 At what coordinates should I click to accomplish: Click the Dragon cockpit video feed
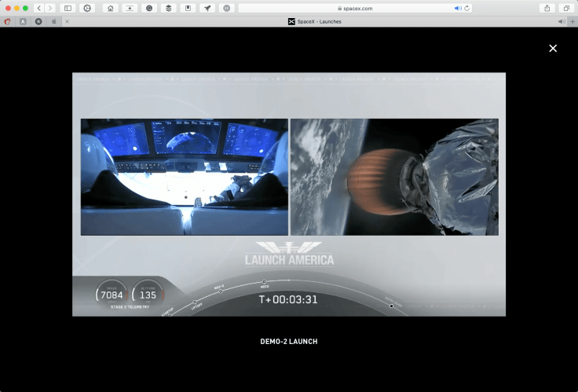pyautogui.click(x=185, y=177)
